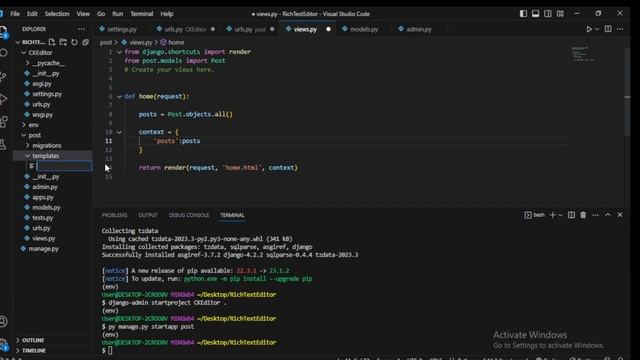Open Explorer views and more actions menu
The height and width of the screenshot is (360, 640).
pyautogui.click(x=81, y=29)
